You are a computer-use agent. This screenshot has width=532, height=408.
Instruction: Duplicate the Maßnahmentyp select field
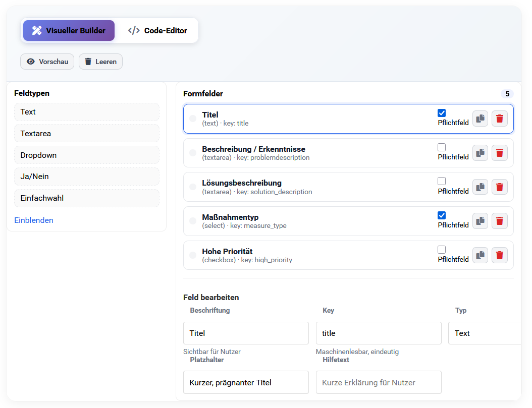480,220
